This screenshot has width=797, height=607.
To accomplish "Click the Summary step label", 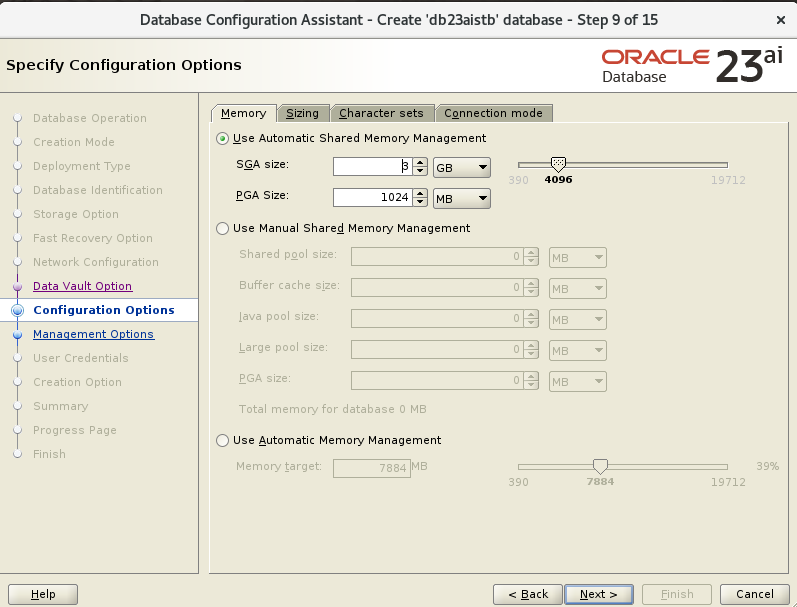I will pos(60,406).
